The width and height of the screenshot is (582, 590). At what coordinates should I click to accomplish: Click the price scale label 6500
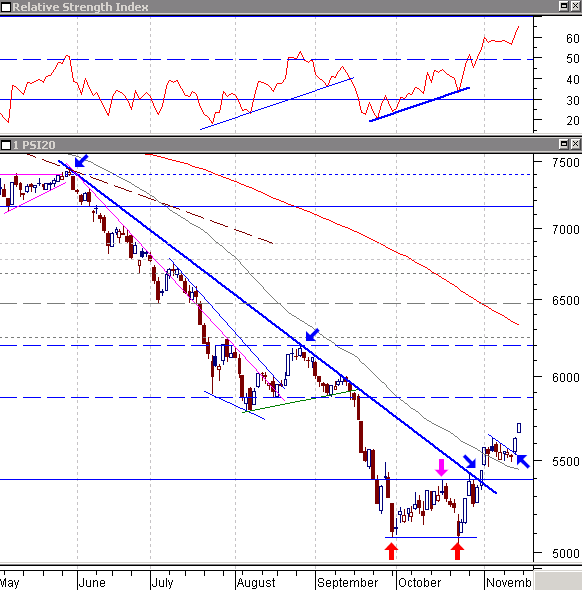pos(565,301)
